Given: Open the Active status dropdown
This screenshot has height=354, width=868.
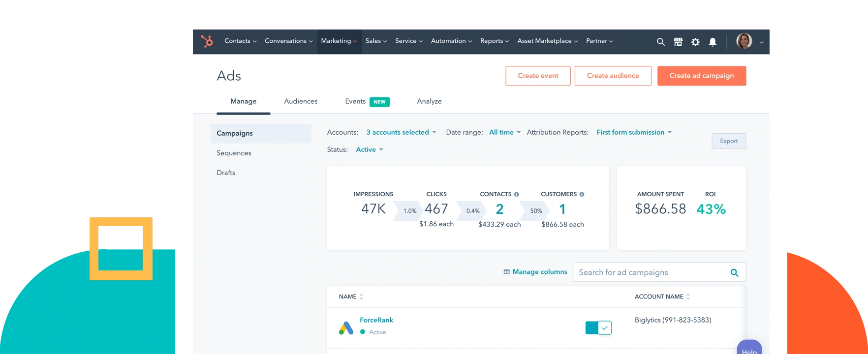Looking at the screenshot, I should (370, 149).
